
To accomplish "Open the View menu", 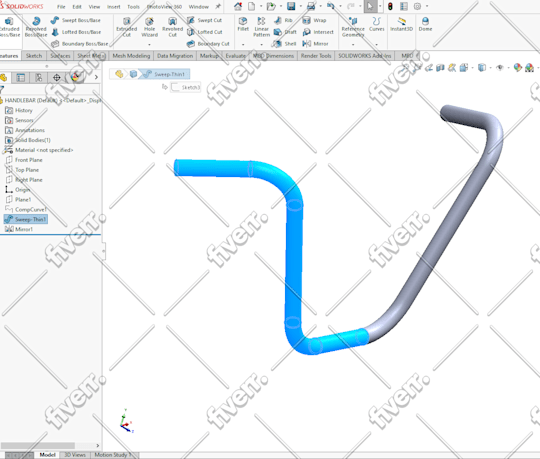I will point(94,7).
